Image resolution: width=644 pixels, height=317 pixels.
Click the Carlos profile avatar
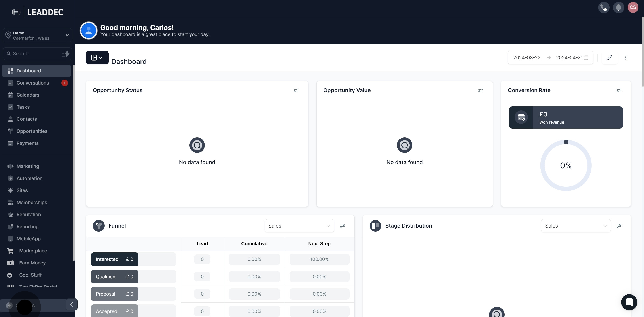[x=89, y=30]
